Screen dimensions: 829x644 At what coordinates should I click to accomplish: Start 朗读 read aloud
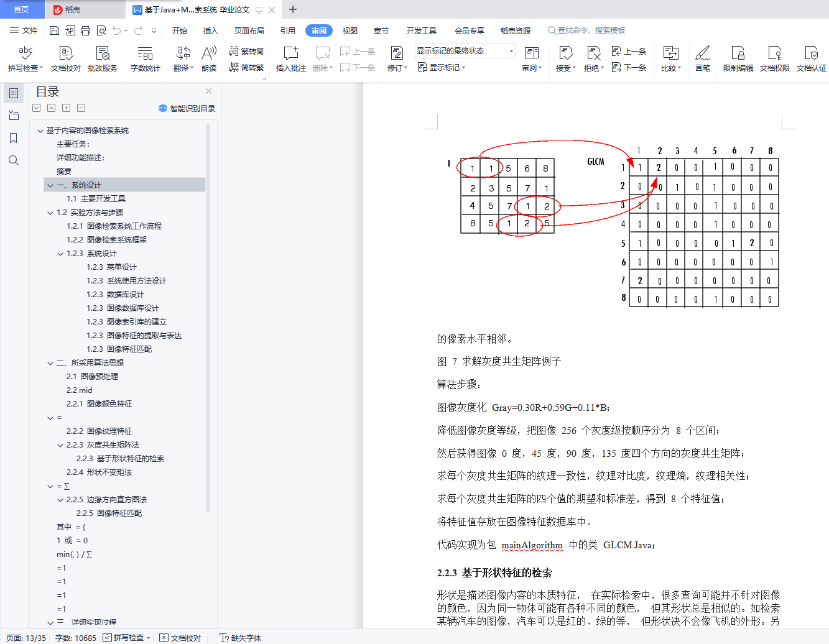(209, 59)
